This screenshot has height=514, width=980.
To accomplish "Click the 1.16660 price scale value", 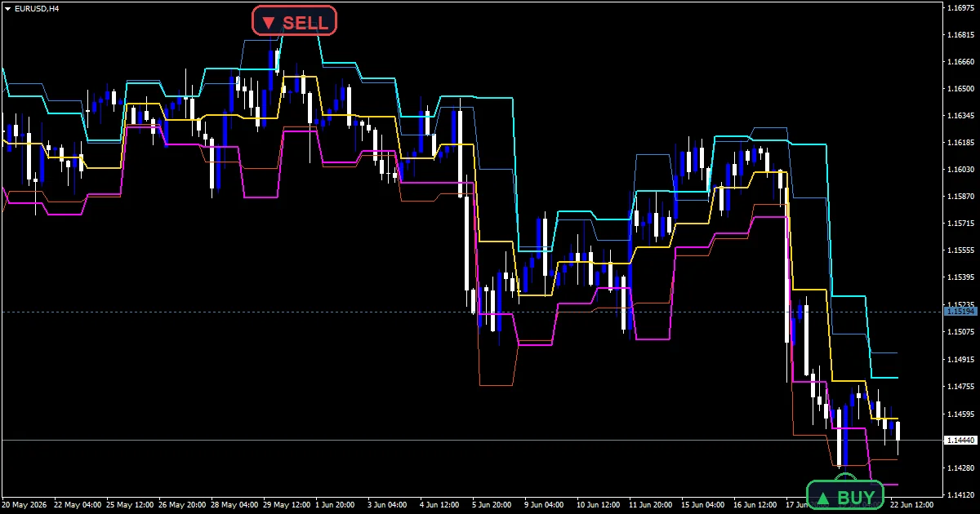I will (960, 62).
